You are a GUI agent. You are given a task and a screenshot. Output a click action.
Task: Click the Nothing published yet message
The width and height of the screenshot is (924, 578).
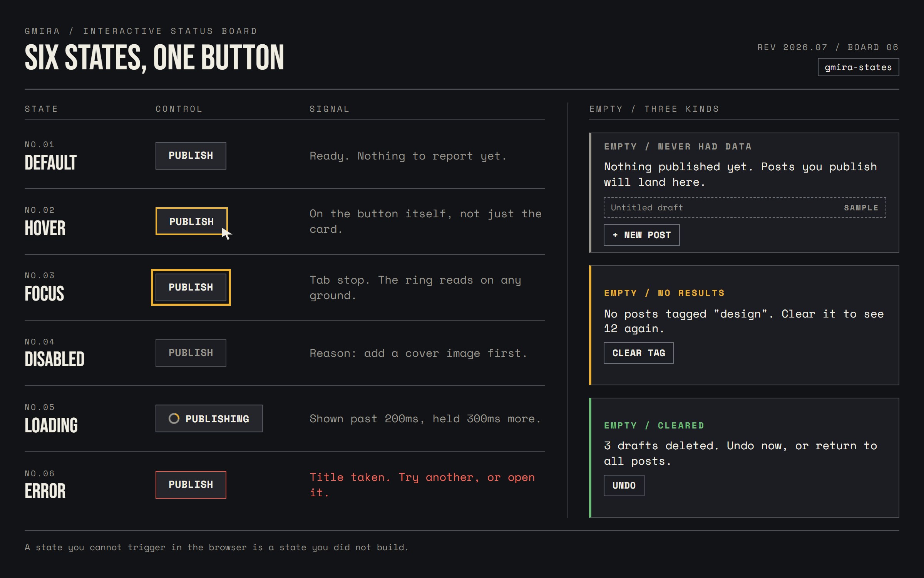coord(740,175)
